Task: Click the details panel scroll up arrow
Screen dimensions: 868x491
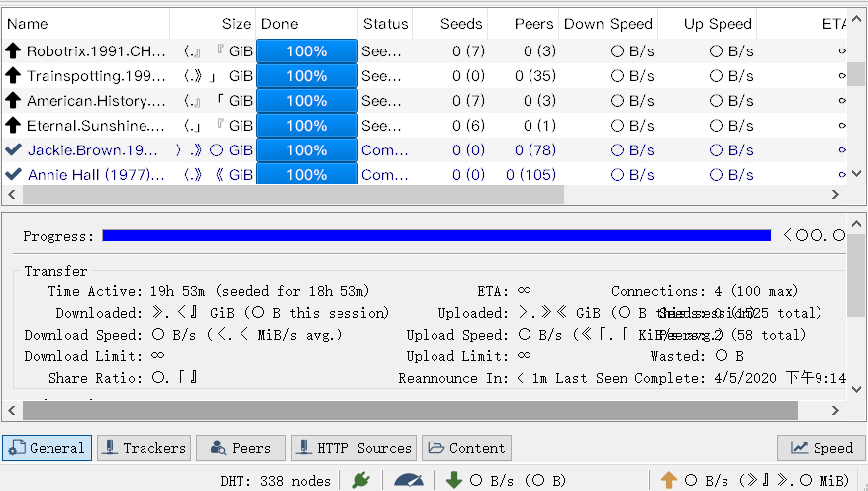Action: 856,224
